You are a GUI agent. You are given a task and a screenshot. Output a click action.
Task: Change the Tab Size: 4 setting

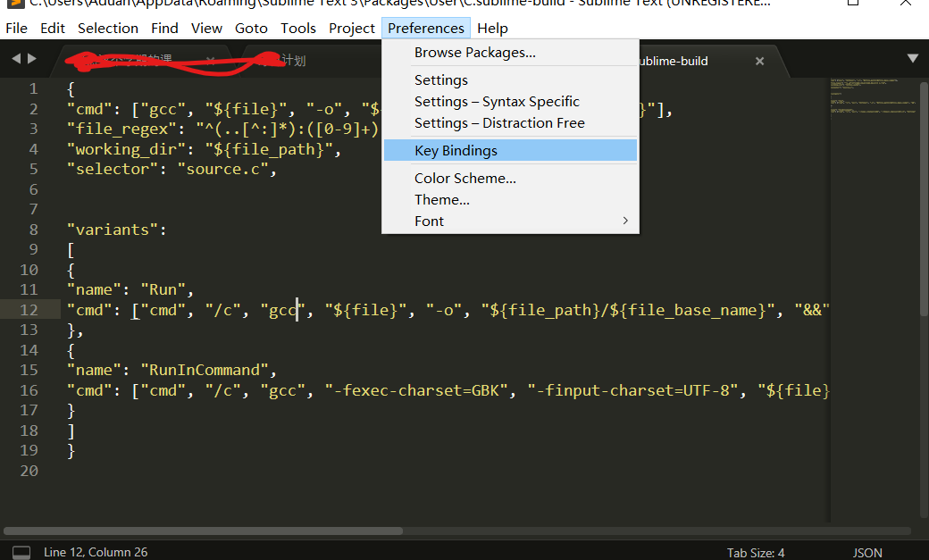pos(756,552)
